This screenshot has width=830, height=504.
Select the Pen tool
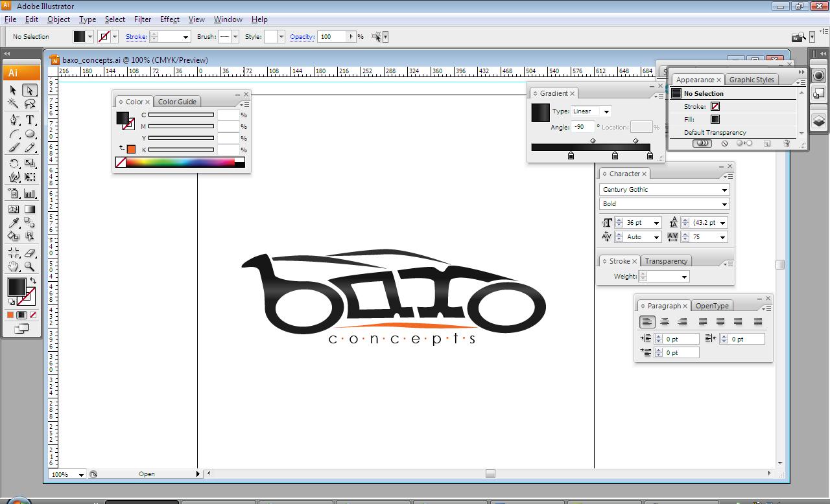14,120
